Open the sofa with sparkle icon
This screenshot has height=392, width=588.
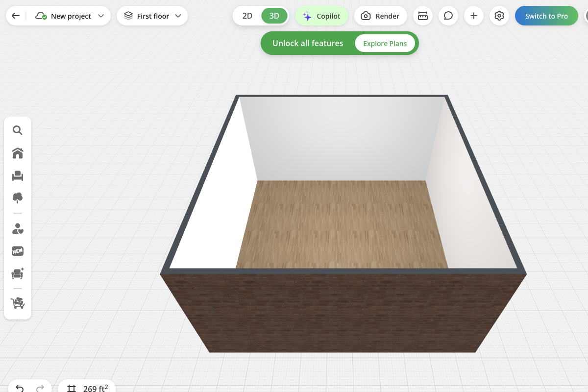(x=18, y=273)
